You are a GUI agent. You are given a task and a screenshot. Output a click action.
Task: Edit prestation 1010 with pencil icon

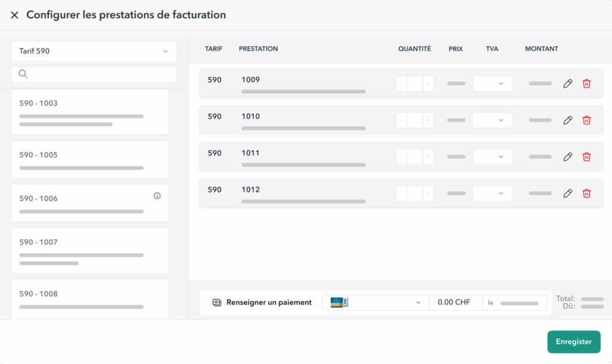point(568,120)
